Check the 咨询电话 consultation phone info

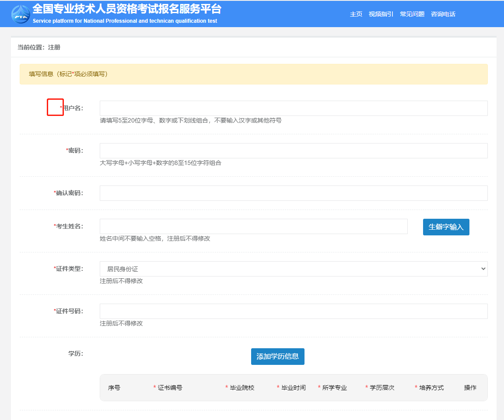tap(443, 14)
